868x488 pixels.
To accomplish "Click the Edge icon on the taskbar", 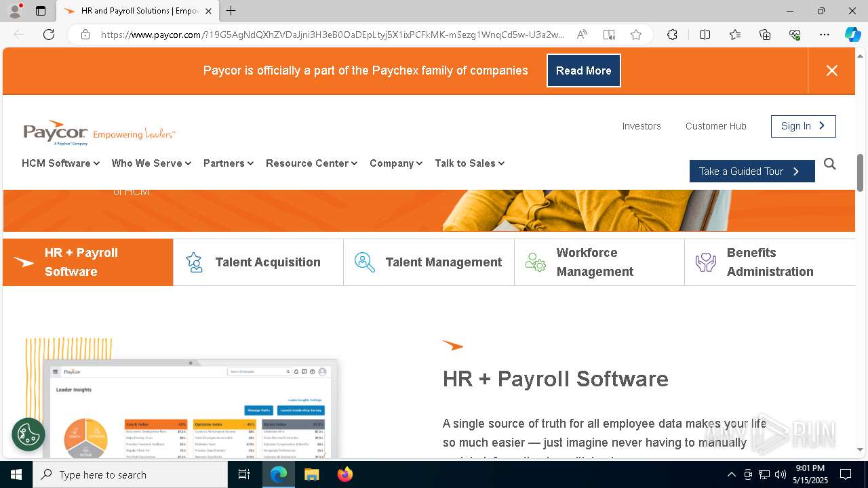I will click(x=279, y=474).
